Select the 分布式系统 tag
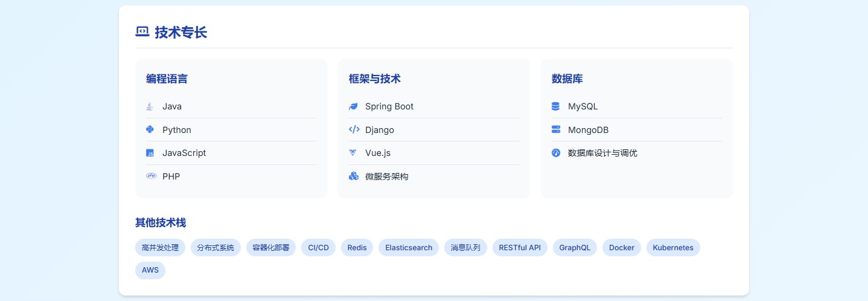The width and height of the screenshot is (868, 301). [x=215, y=248]
